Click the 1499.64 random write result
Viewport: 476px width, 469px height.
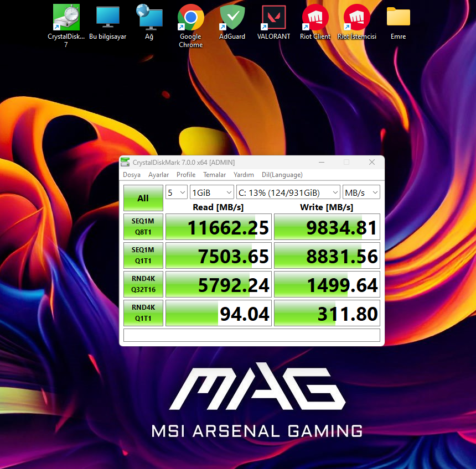point(327,285)
